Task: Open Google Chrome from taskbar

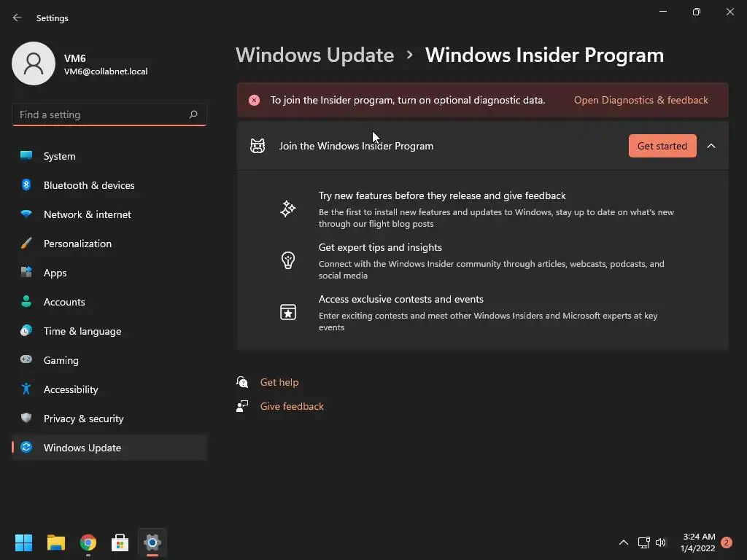Action: [x=88, y=542]
